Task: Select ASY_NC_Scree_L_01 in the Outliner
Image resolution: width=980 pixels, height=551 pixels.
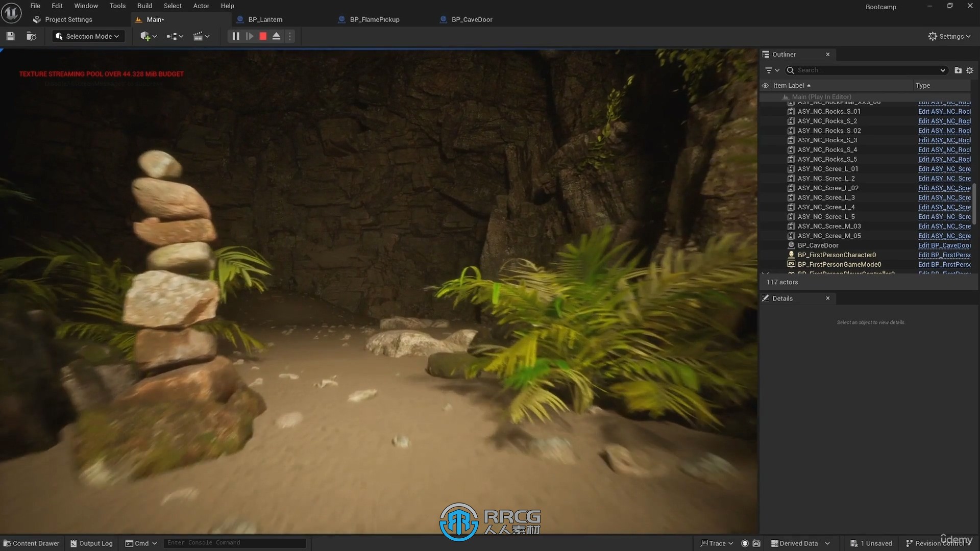Action: coord(828,168)
